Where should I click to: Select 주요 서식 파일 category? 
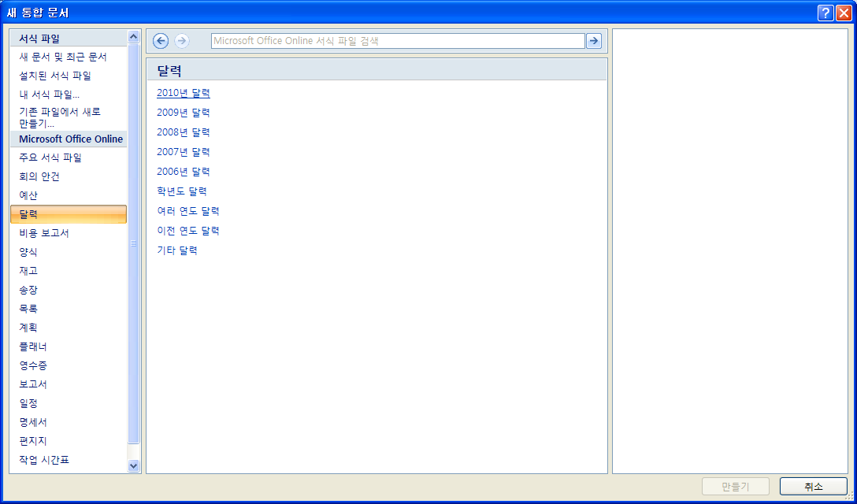pyautogui.click(x=69, y=158)
